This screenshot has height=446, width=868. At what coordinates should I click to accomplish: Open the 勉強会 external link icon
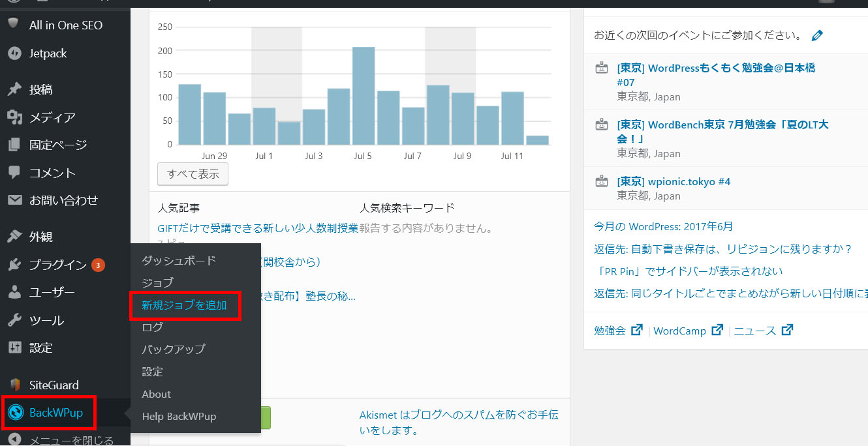coord(636,330)
